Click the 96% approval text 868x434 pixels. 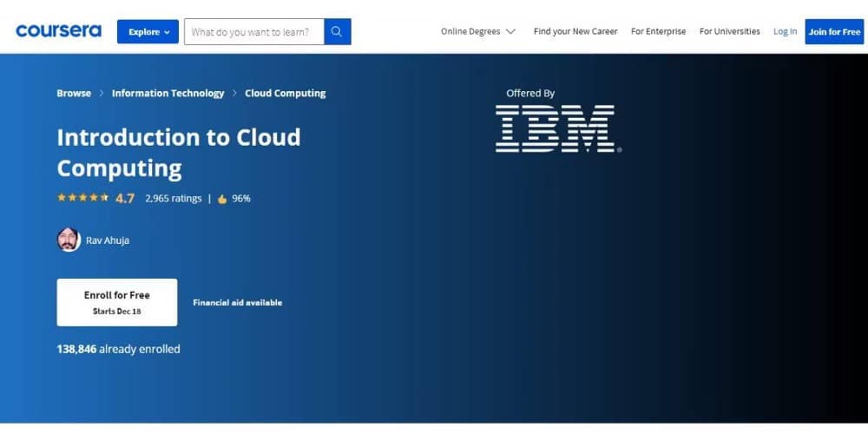240,198
